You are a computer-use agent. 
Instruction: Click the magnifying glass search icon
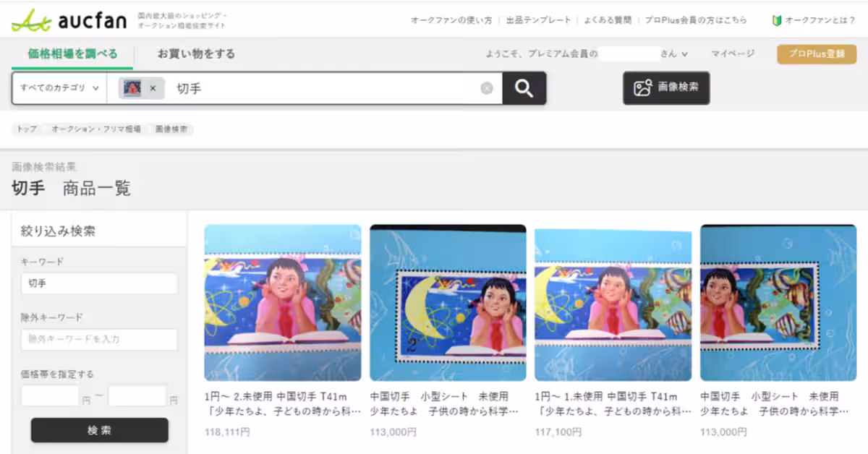click(523, 87)
